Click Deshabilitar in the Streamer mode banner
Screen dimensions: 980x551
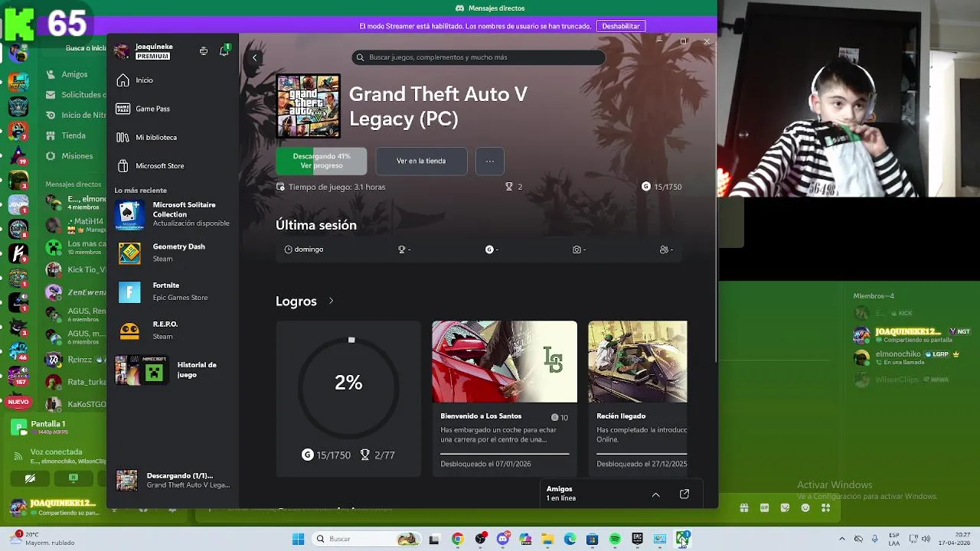621,26
